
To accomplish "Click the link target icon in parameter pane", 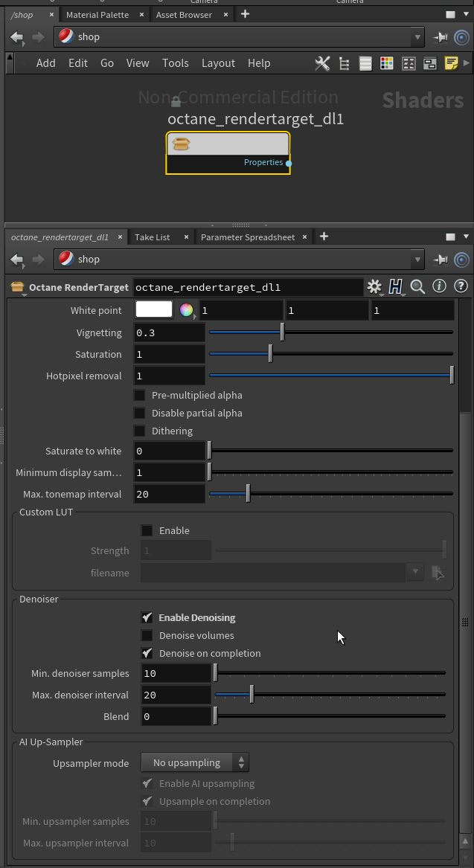I will point(461,259).
